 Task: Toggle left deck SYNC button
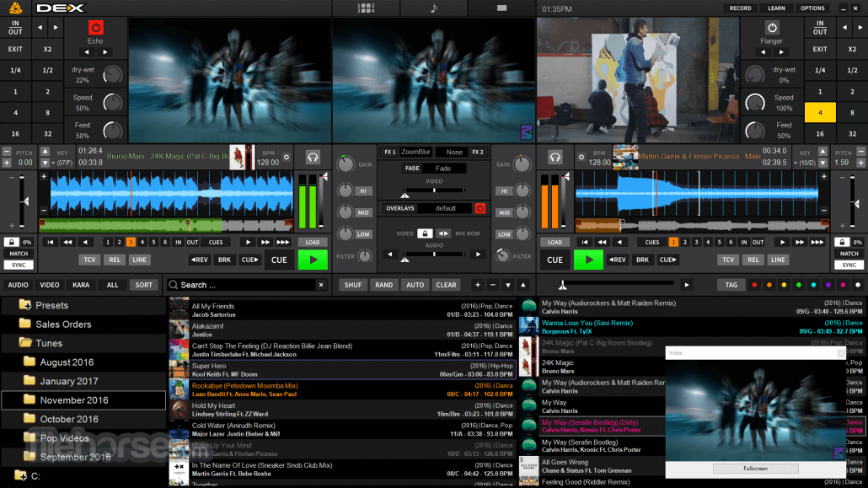[x=19, y=265]
